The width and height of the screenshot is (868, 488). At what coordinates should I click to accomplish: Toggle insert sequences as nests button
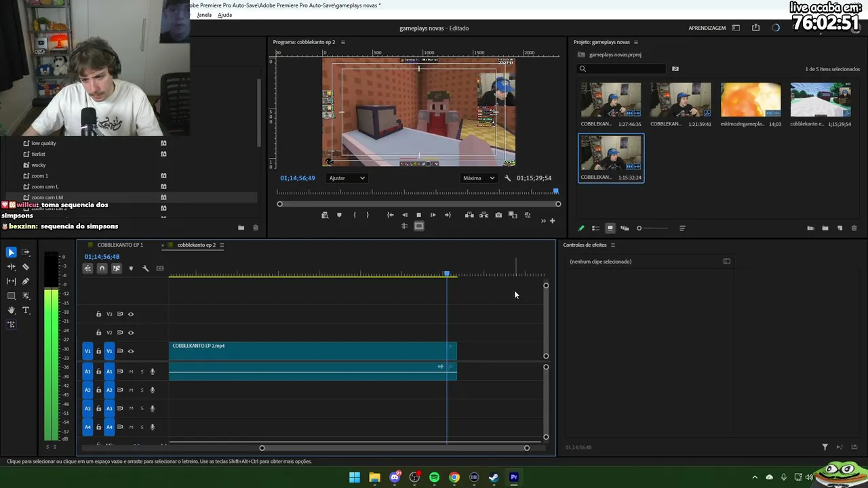87,268
